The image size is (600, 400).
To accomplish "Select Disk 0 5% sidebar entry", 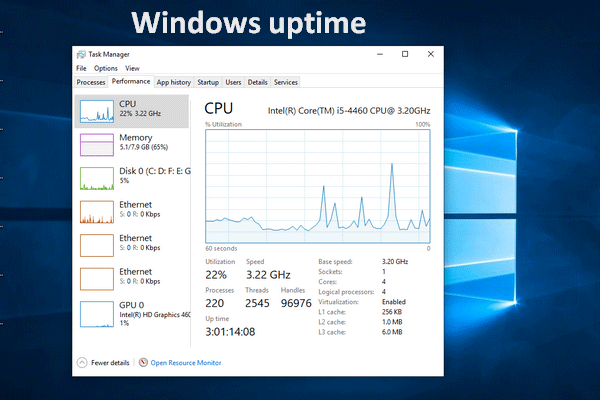I will tap(132, 178).
